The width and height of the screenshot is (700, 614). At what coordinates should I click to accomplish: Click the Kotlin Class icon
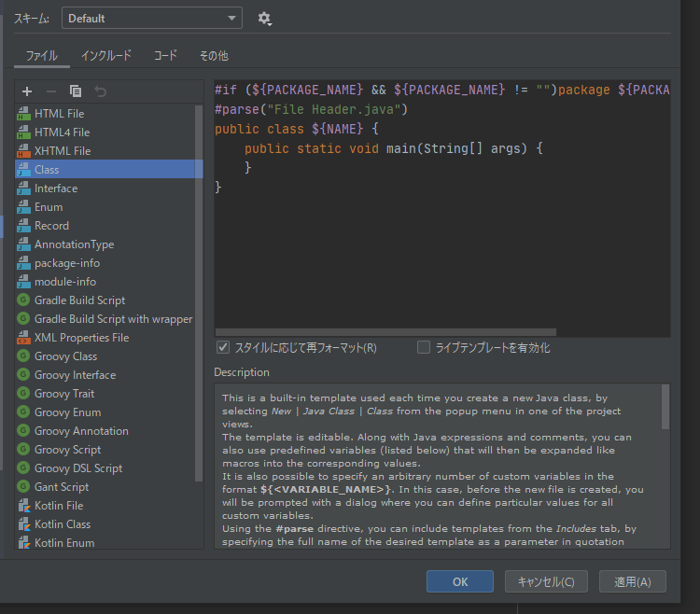coord(23,524)
